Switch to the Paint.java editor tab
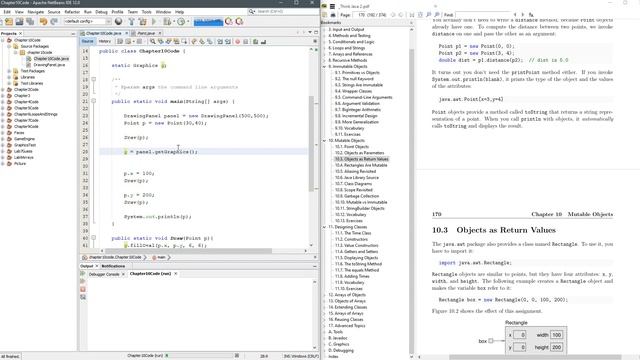 point(146,33)
